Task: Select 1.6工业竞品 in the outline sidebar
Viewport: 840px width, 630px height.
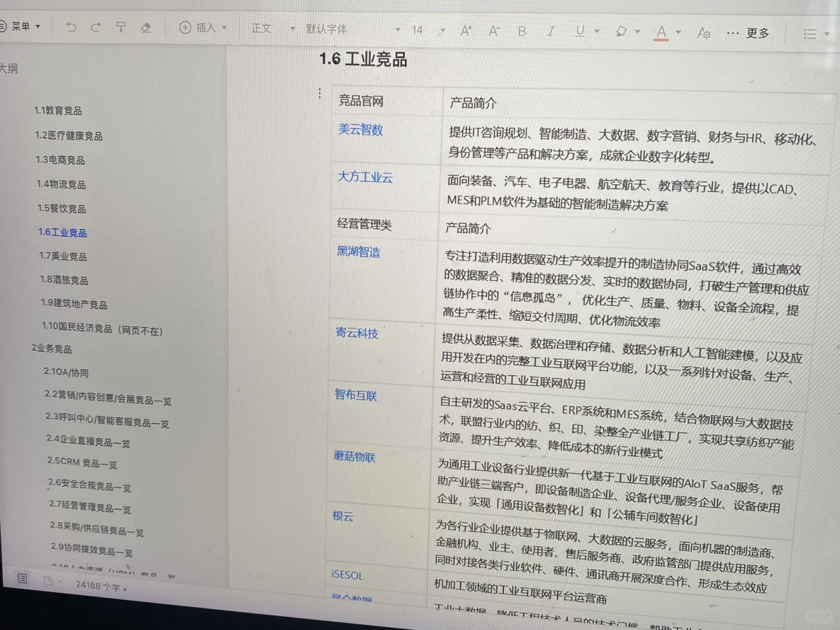Action: [62, 232]
